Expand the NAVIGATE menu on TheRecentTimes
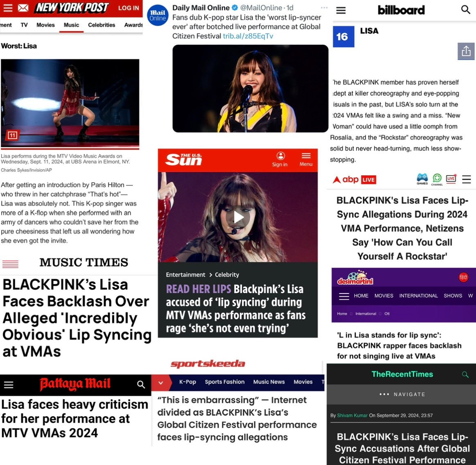Viewport: 476px width, 465px height. tap(402, 394)
